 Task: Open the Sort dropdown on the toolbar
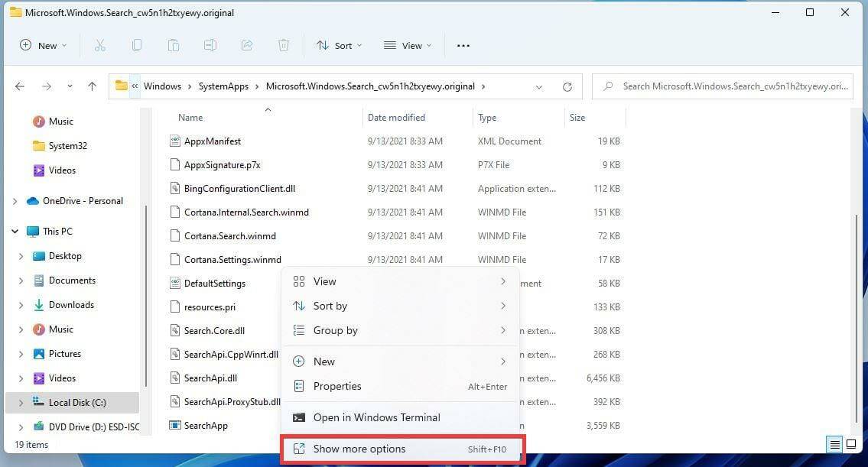339,45
